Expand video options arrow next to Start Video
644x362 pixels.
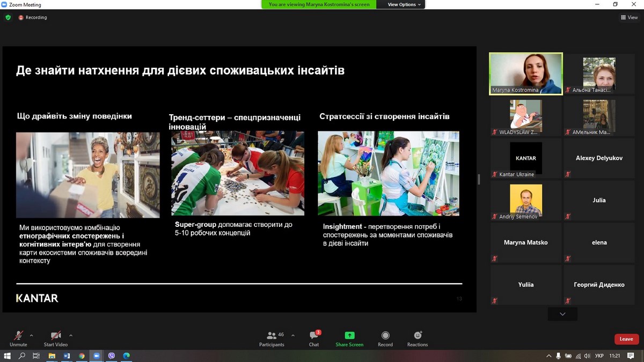click(71, 335)
